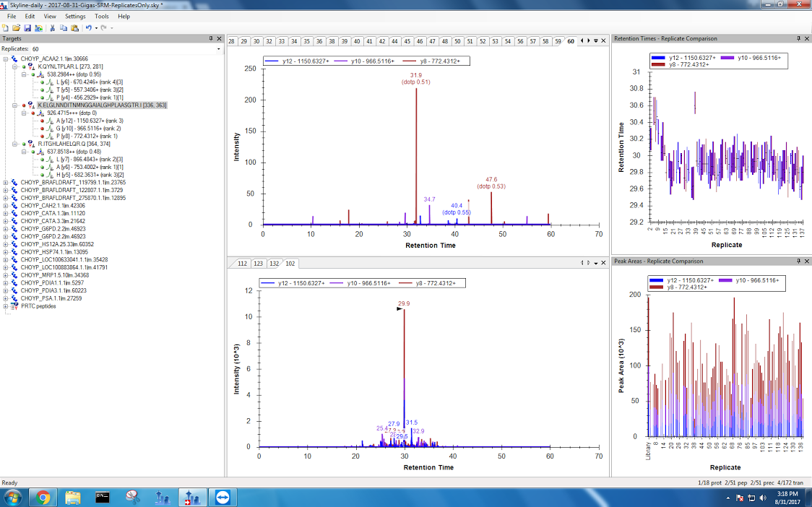Click the Cut scissors toolbar icon
812x507 pixels.
tap(52, 27)
